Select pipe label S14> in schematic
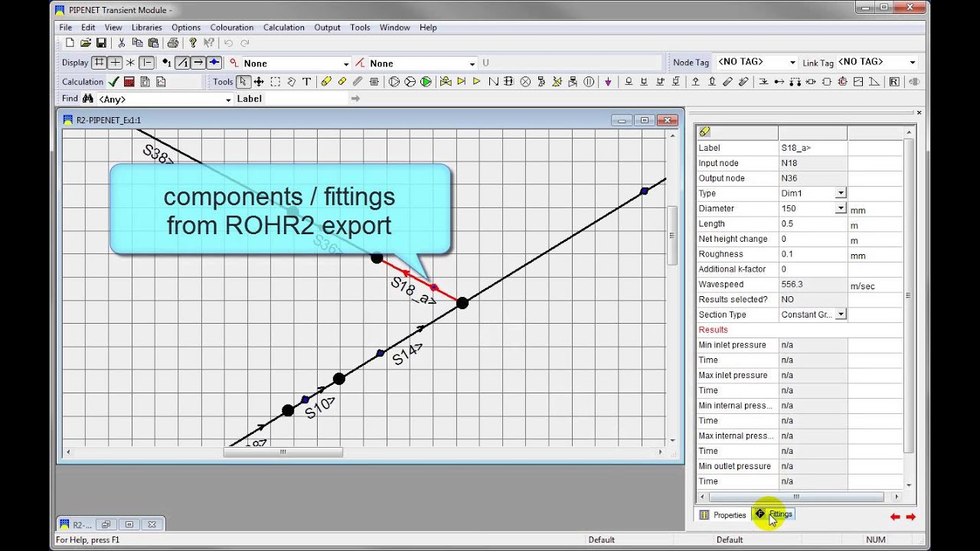Screen dimensions: 980x551 407,354
